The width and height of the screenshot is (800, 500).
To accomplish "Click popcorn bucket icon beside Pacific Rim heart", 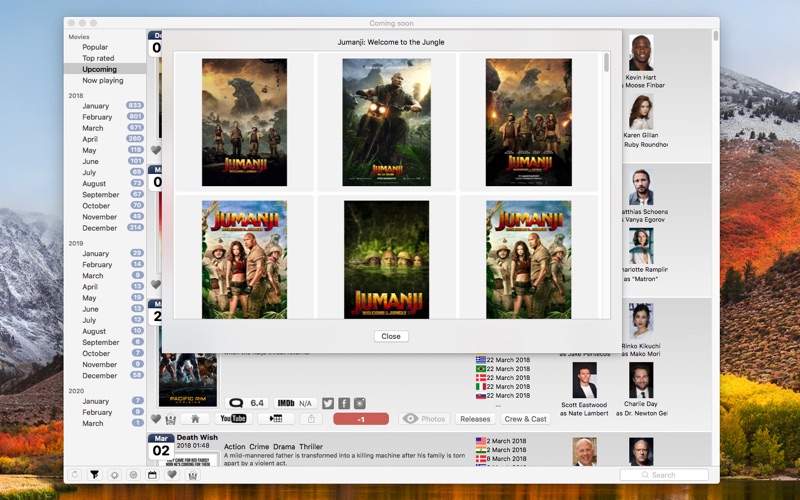I will click(x=171, y=419).
